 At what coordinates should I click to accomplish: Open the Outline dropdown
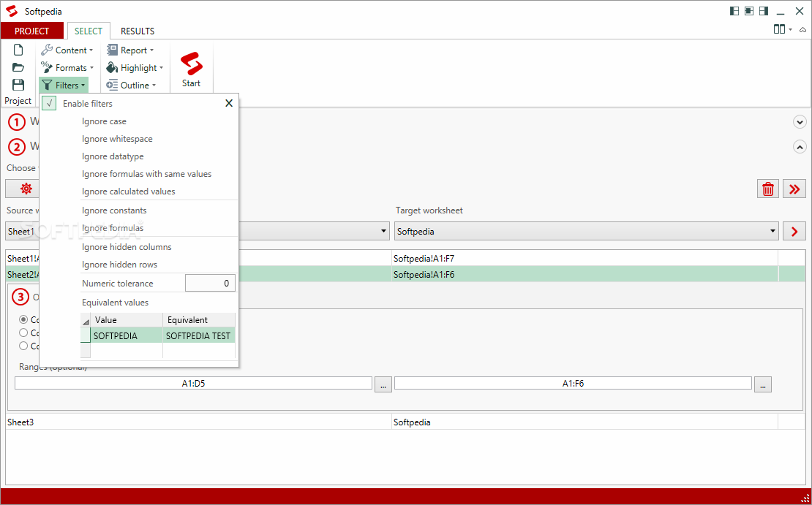coord(131,86)
